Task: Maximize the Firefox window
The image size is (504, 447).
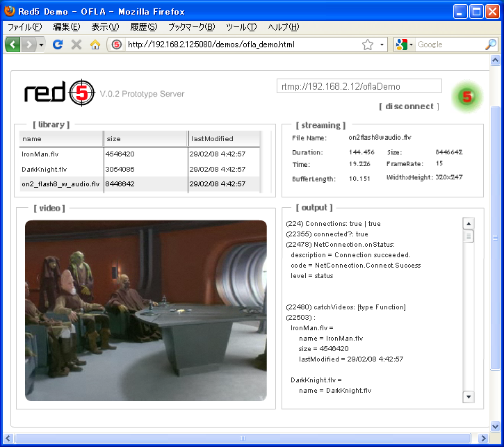Action: click(x=476, y=12)
